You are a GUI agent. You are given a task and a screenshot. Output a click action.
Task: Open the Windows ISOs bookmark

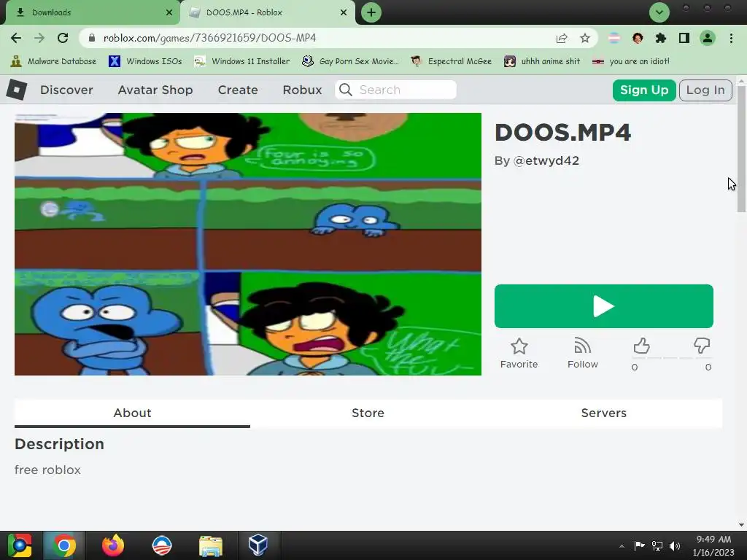[145, 61]
